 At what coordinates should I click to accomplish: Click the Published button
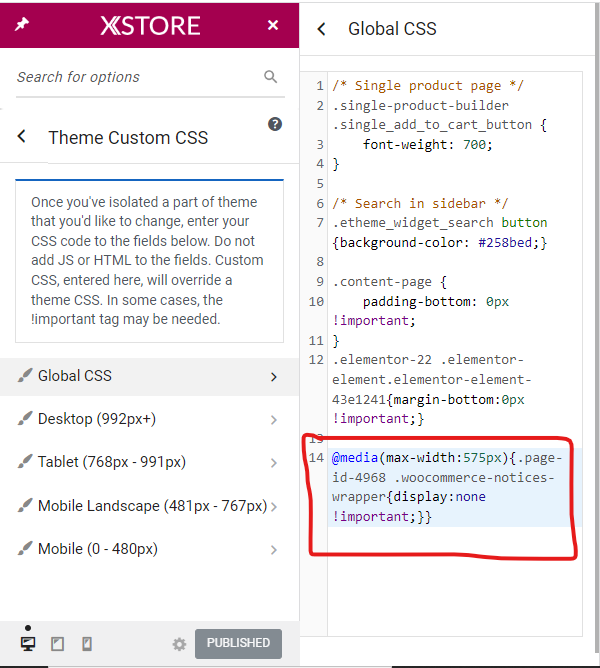click(x=238, y=643)
